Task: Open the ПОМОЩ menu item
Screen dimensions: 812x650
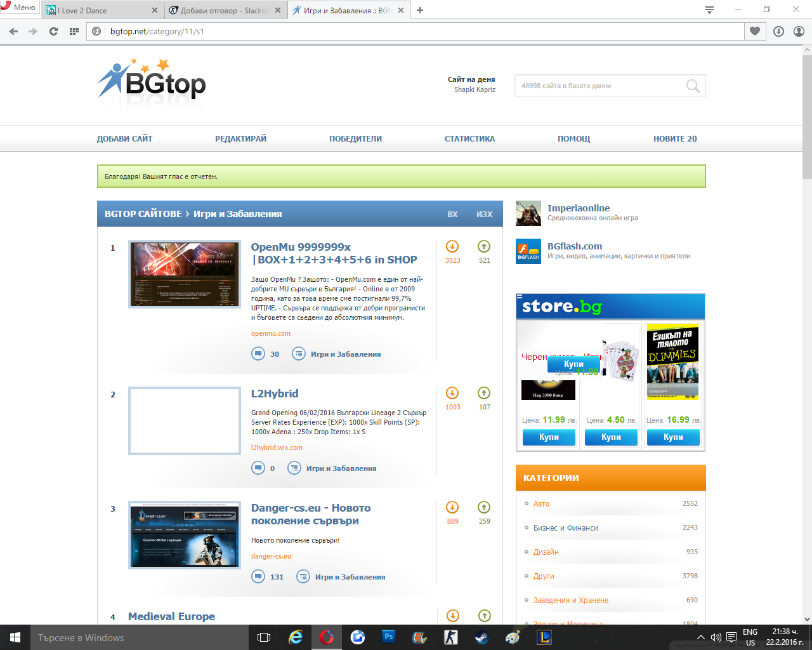Action: coord(573,138)
